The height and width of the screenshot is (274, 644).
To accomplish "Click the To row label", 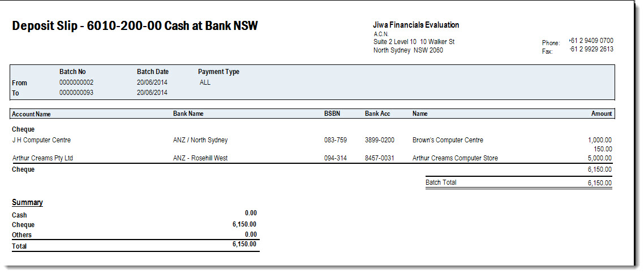I will [x=16, y=93].
